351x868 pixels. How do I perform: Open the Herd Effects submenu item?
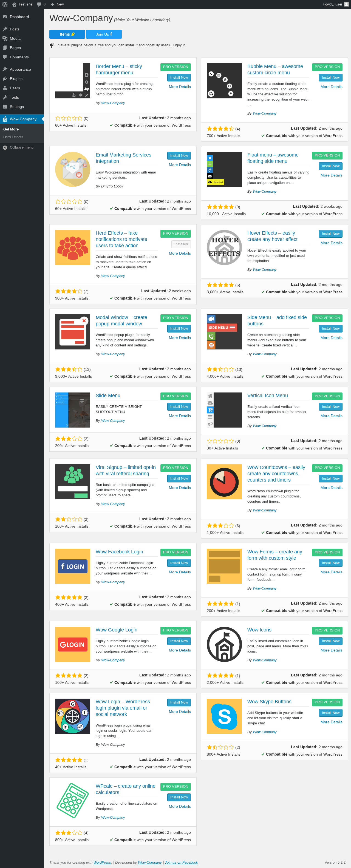[x=13, y=137]
